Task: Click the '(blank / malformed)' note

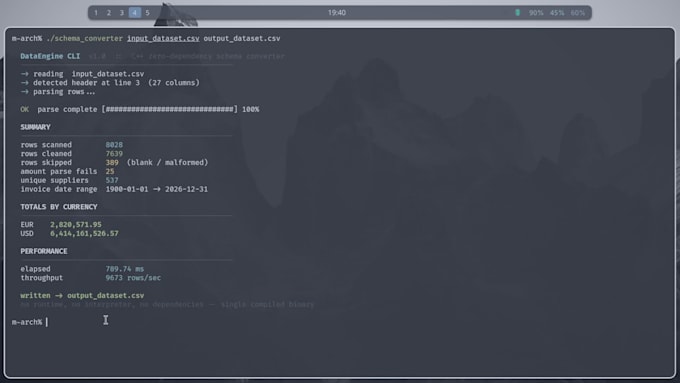Action: pyautogui.click(x=167, y=162)
